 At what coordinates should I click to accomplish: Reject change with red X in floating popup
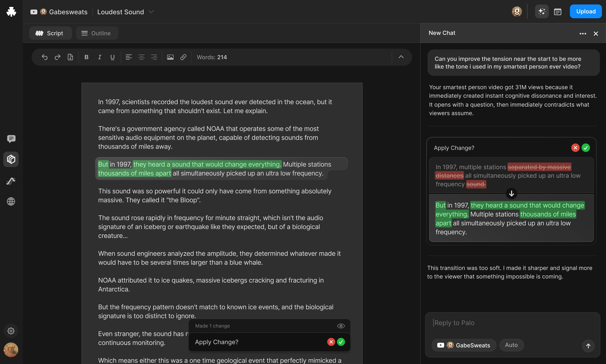click(x=331, y=342)
